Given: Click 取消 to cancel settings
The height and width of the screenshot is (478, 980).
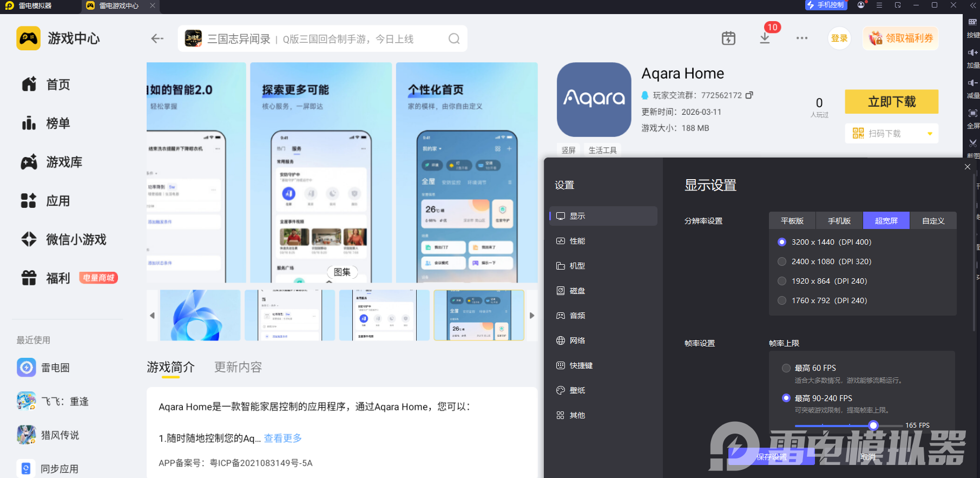Looking at the screenshot, I should [x=868, y=457].
